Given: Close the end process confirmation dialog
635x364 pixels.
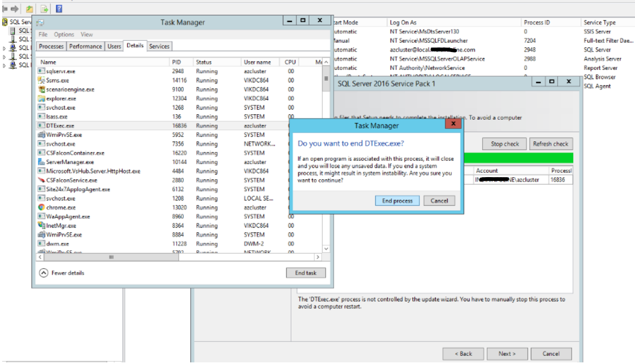Looking at the screenshot, I should coord(453,124).
